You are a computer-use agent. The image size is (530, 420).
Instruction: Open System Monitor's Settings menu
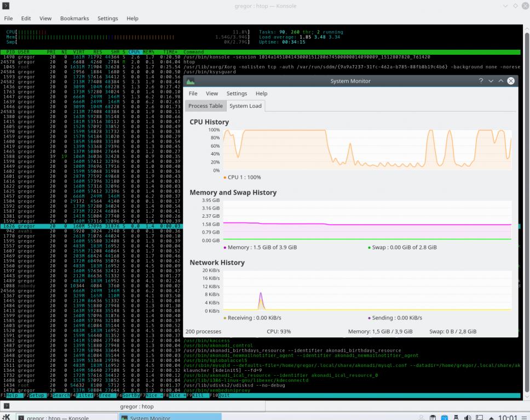(237, 94)
